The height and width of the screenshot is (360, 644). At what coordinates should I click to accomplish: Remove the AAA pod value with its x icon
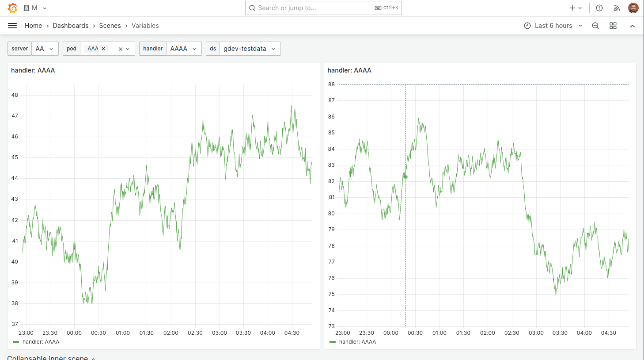pos(103,49)
